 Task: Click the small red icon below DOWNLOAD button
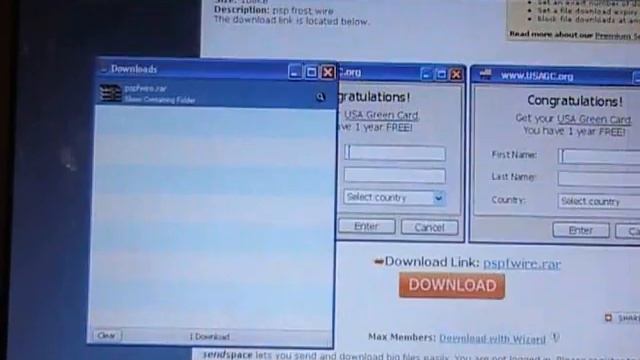[x=608, y=318]
